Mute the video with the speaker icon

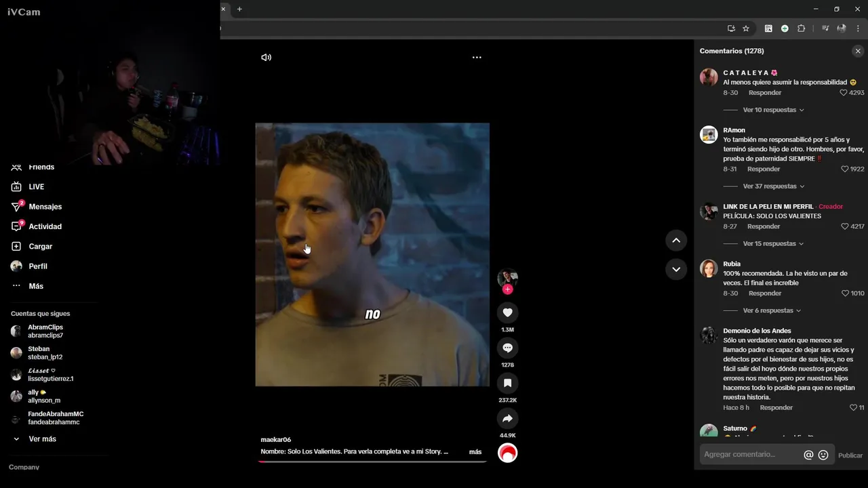266,58
